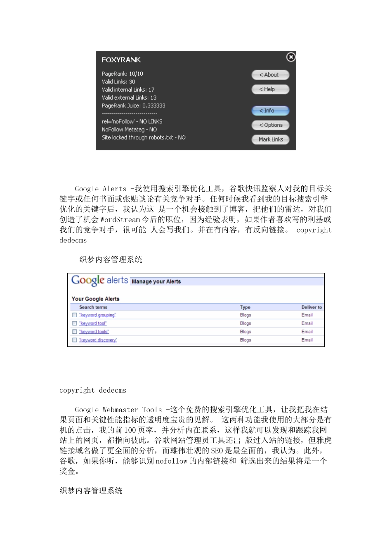Click the "Google Webmaster Tools" paragraph heading text

pos(118,410)
